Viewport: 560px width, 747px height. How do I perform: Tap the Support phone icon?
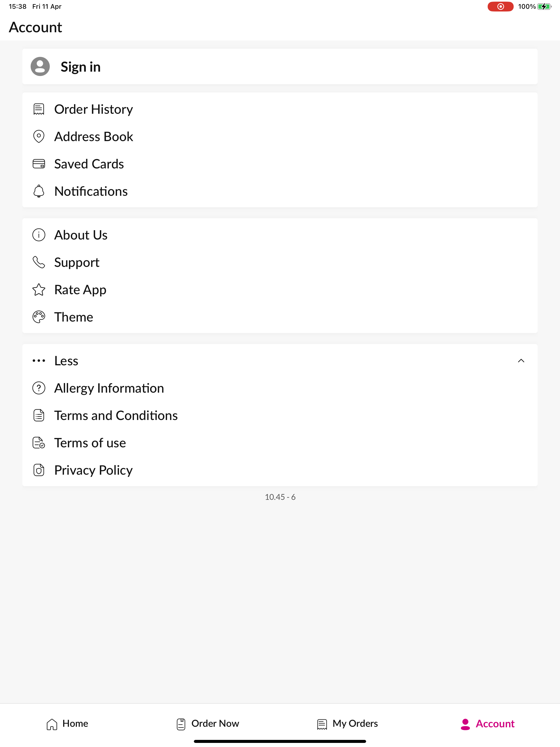[39, 262]
